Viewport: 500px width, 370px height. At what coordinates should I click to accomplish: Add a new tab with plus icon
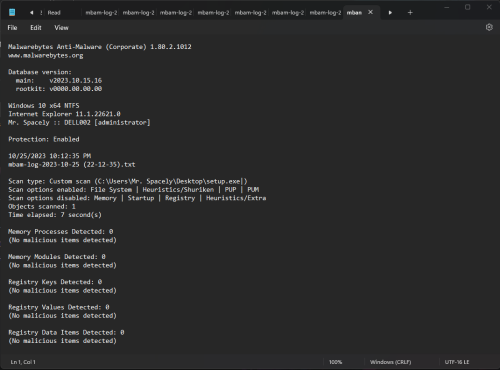click(x=410, y=12)
